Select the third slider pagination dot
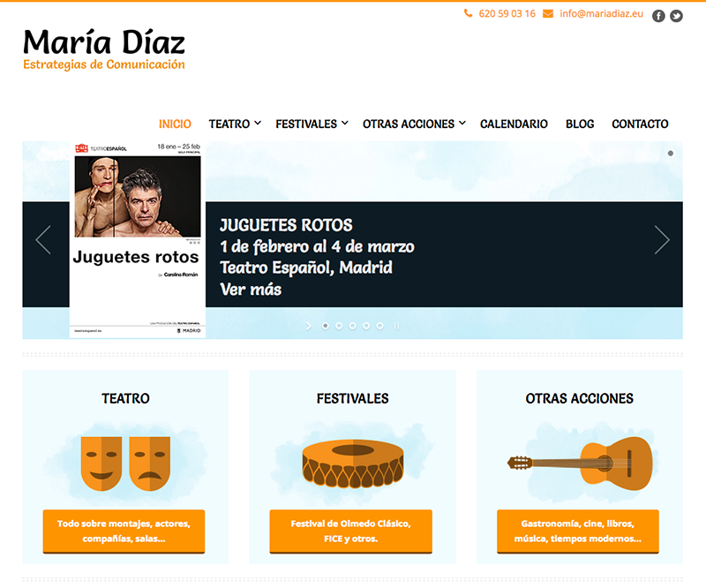The width and height of the screenshot is (706, 588). (x=352, y=326)
